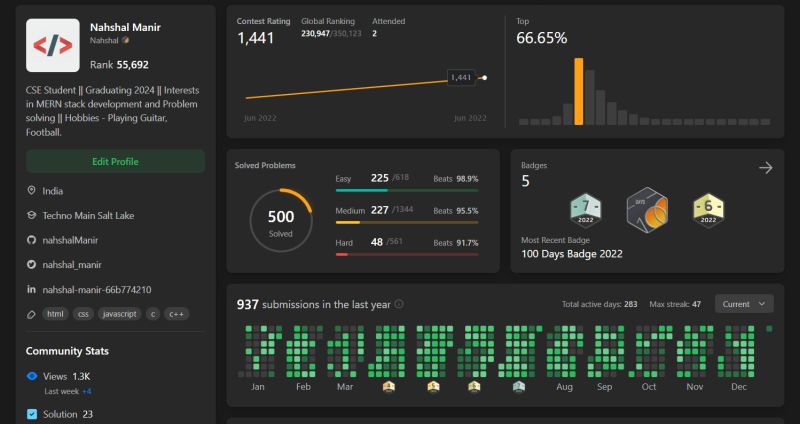This screenshot has width=800, height=424.
Task: Open the nahshalManir GitHub link
Action: (70, 240)
